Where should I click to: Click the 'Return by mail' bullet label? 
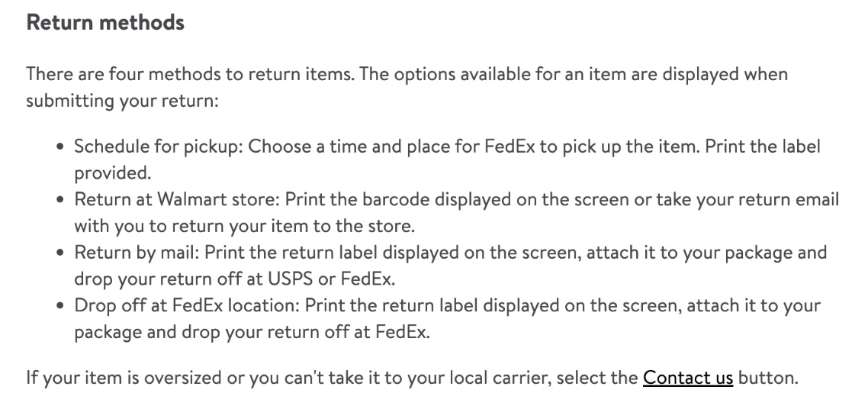137,253
